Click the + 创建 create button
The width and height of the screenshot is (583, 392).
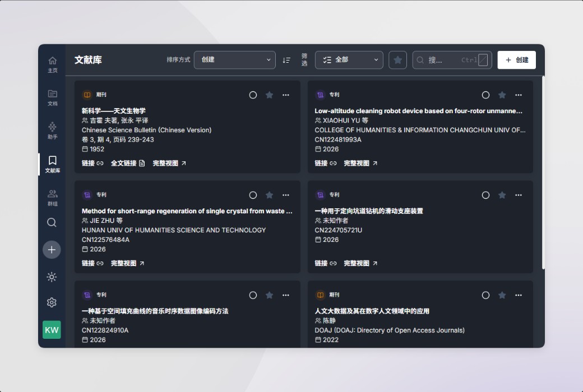516,60
